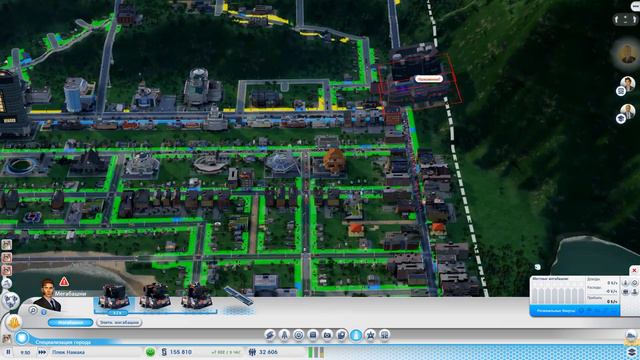Click the small round icon under notifications
Image resolution: width=640 pixels, height=360 pixels.
7,283
